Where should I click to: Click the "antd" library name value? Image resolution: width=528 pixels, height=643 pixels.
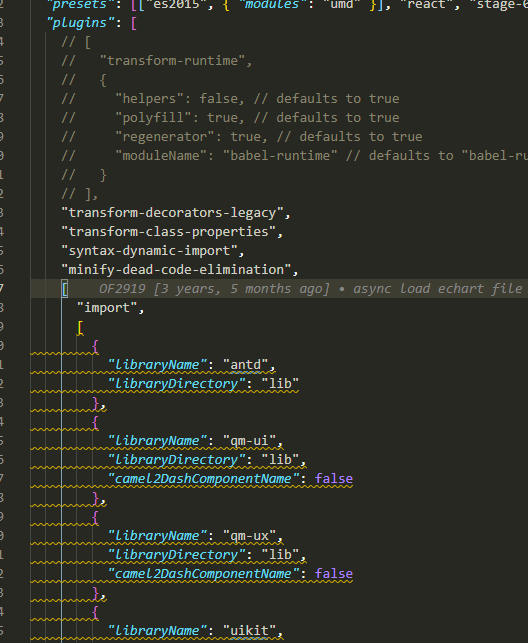[246, 365]
